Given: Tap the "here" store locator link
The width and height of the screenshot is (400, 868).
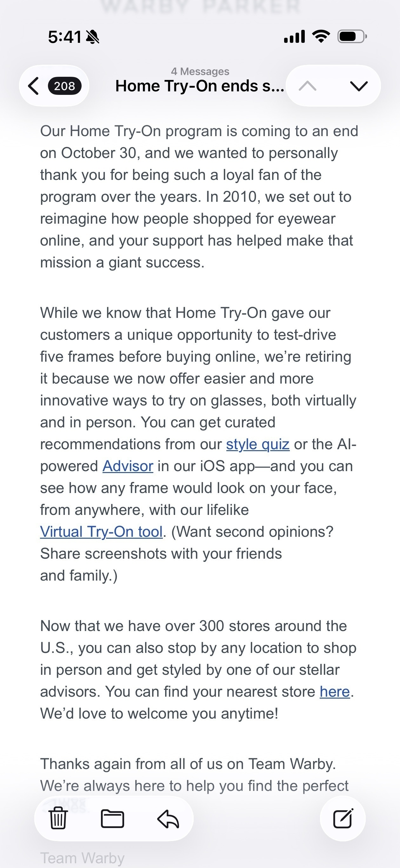Looking at the screenshot, I should (335, 692).
